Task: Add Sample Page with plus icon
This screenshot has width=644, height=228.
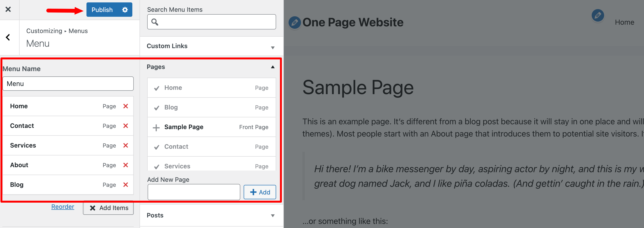Action: pyautogui.click(x=156, y=127)
